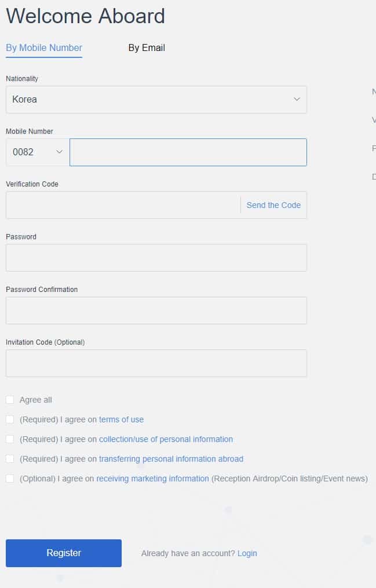This screenshot has width=376, height=588.
Task: Click the blue Register button
Action: 64,553
